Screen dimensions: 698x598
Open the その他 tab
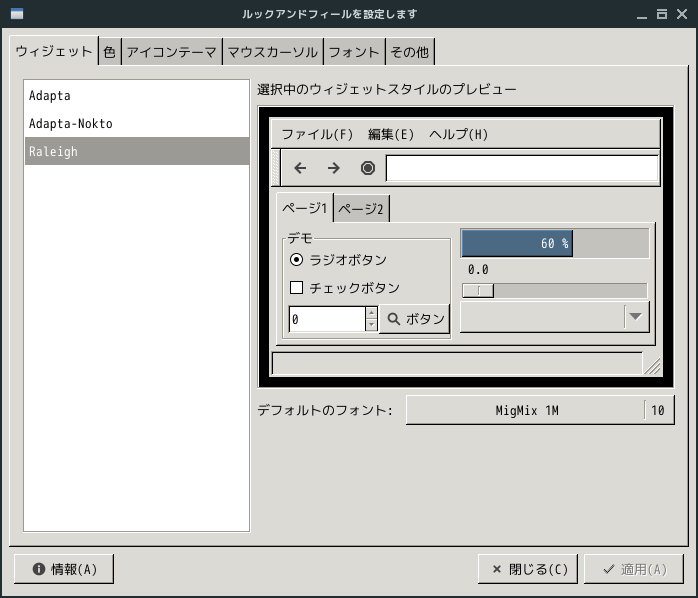point(410,52)
